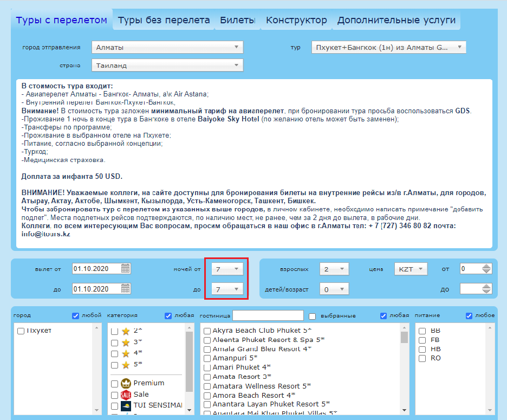Open the Конструктор tab
The image size is (507, 420).
tap(296, 21)
